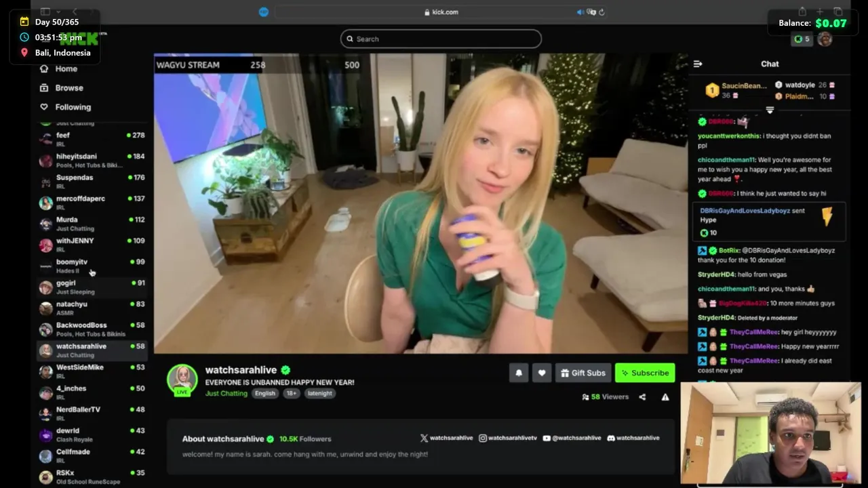Open feef channel in sidebar
This screenshot has width=868, height=488.
coord(92,139)
